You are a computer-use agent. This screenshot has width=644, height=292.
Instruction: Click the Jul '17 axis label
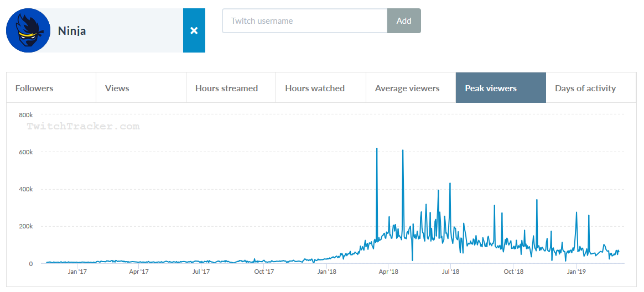pyautogui.click(x=201, y=272)
